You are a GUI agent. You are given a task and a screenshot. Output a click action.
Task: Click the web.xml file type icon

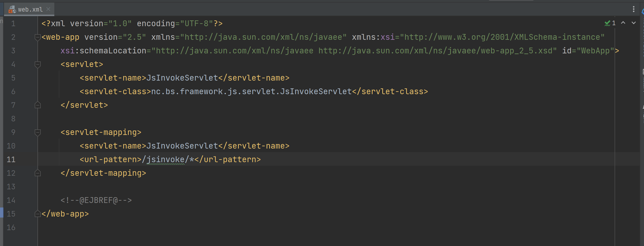(x=12, y=10)
